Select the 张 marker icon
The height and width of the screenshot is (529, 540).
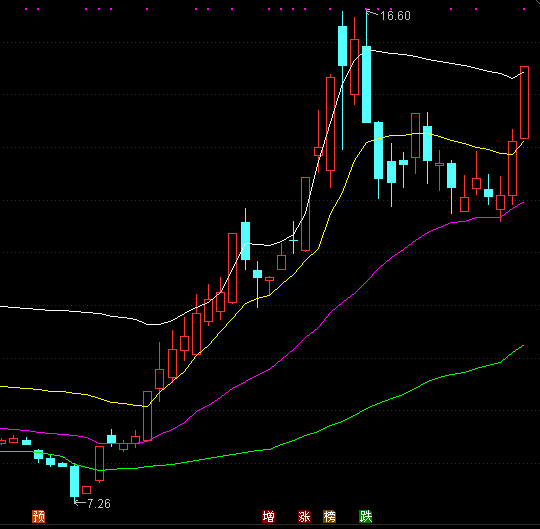point(304,517)
